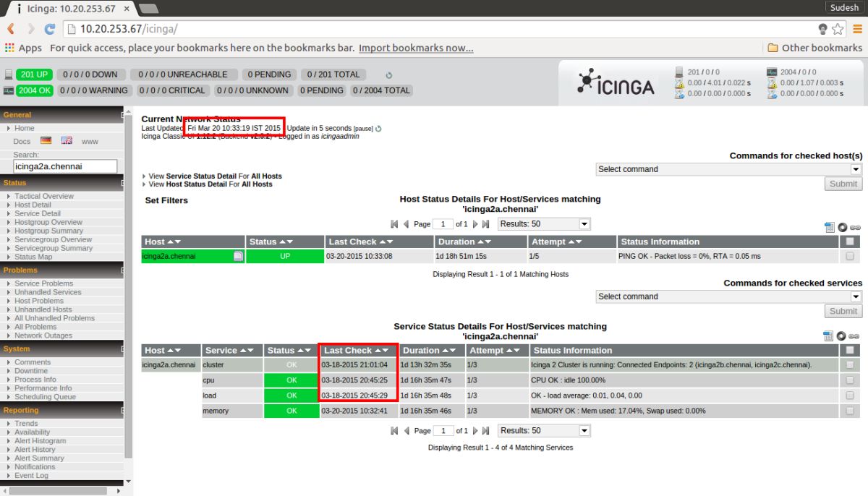Click the Chrome back arrow
Image resolution: width=868 pixels, height=496 pixels.
tap(12, 29)
